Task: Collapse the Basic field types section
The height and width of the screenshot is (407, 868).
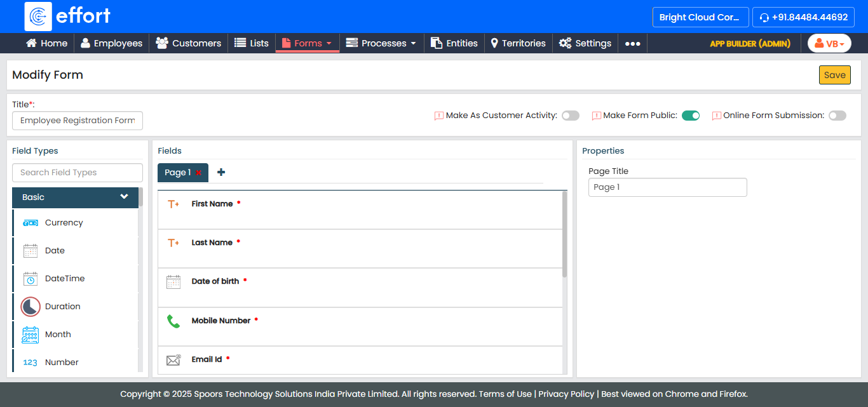Action: pos(124,197)
